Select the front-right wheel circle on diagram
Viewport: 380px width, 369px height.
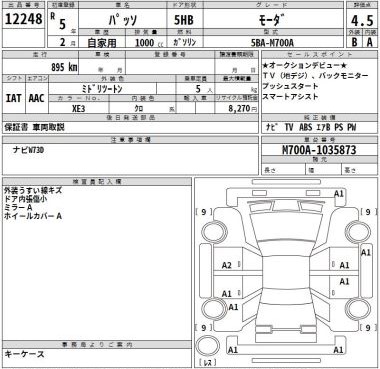pos(358,232)
